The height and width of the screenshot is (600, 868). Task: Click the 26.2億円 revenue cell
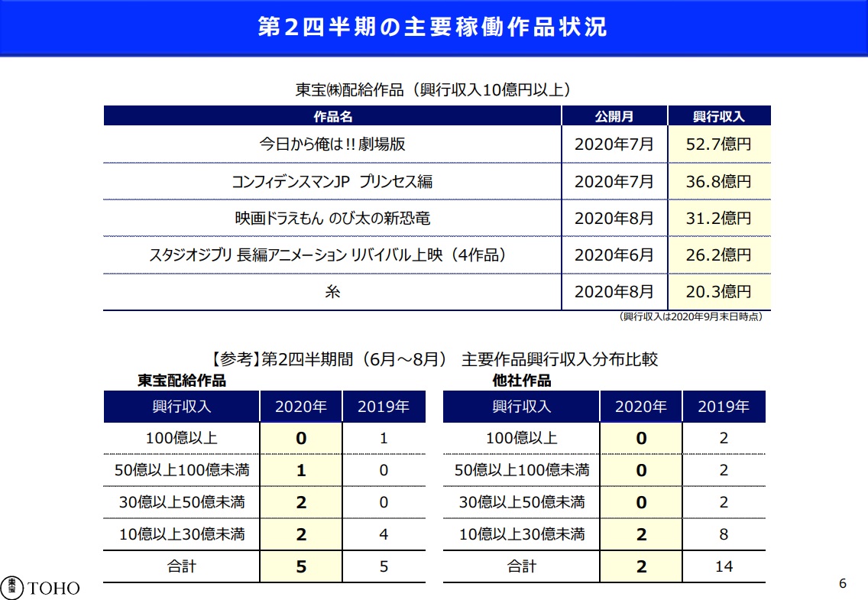[718, 255]
